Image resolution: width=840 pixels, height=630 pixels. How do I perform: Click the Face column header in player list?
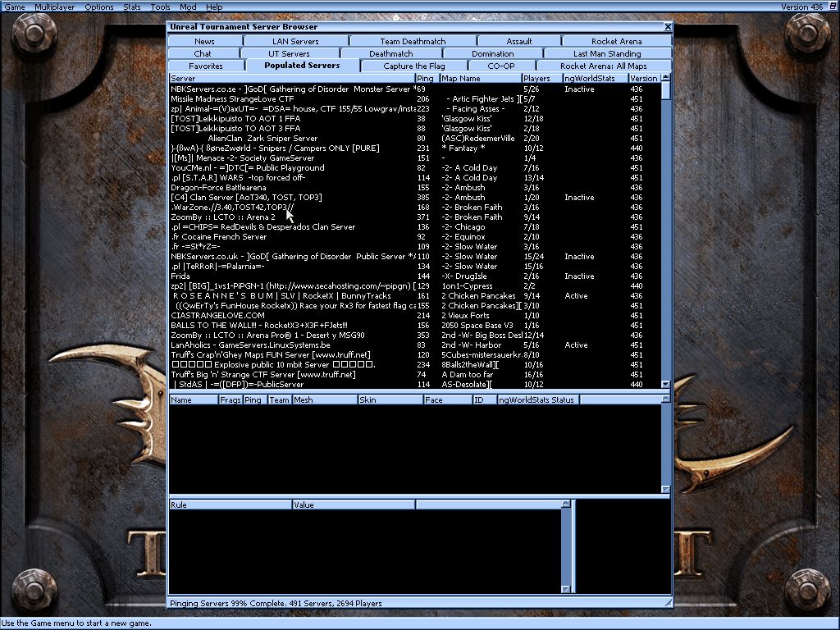[x=447, y=399]
